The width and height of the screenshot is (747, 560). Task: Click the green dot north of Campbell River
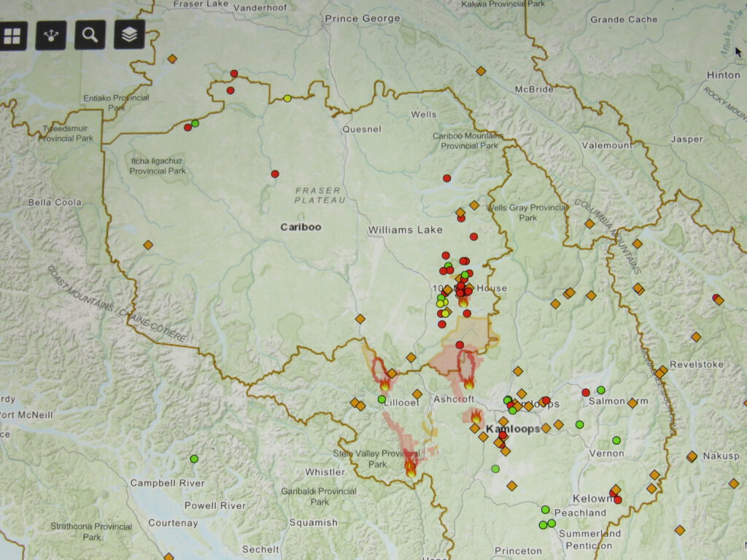click(x=194, y=459)
